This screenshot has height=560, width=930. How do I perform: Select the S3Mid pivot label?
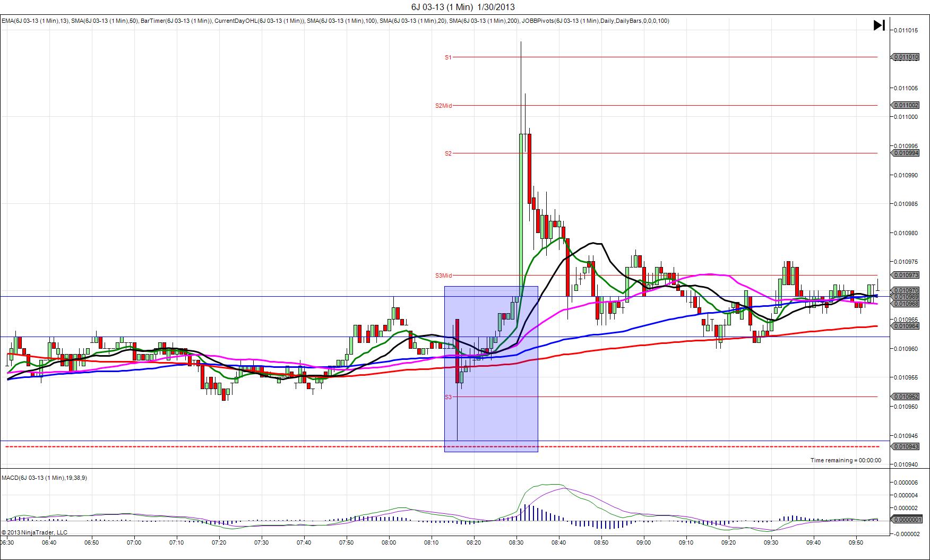coord(443,275)
